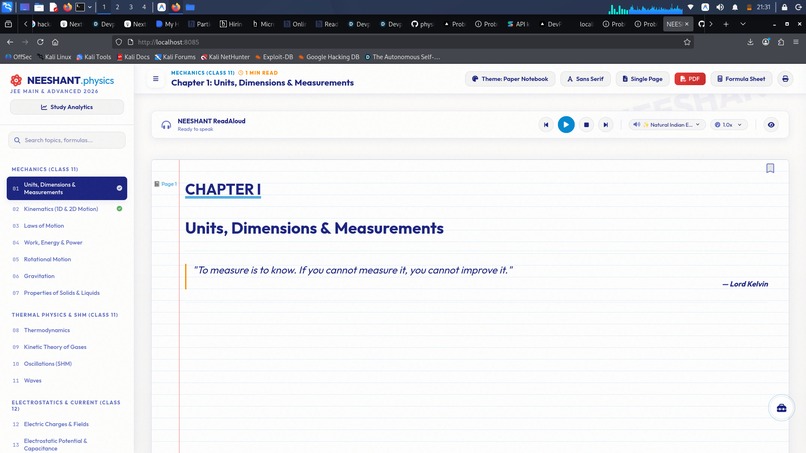
Task: Open the browser downloads panel
Action: click(x=750, y=42)
